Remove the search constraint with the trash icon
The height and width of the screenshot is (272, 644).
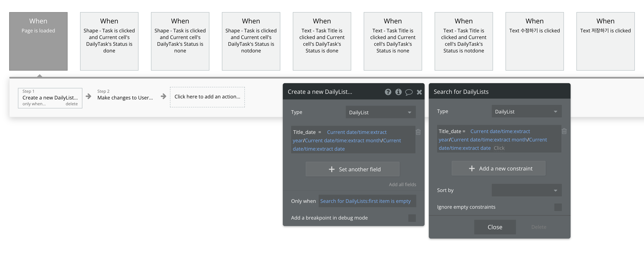pyautogui.click(x=564, y=131)
